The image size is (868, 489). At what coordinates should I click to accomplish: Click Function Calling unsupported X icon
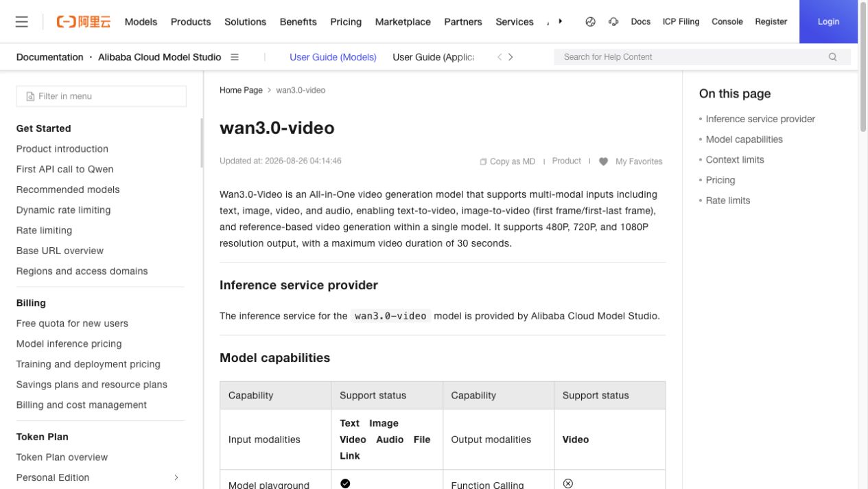coord(568,484)
